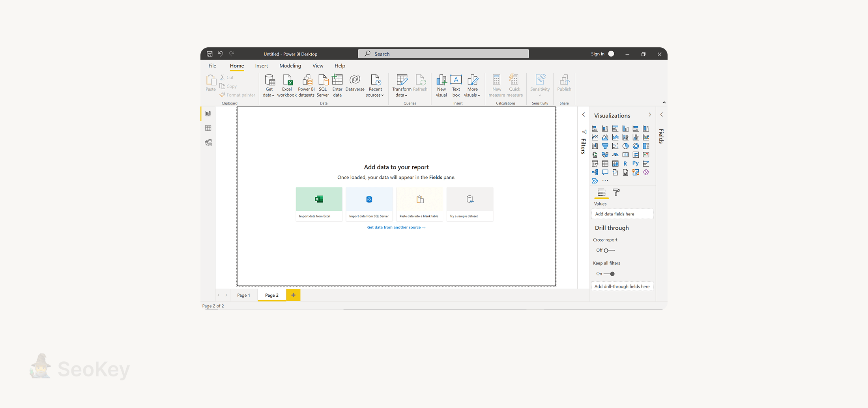Viewport: 868px width, 408px height.
Task: Toggle Keep all filters switch
Action: [609, 274]
